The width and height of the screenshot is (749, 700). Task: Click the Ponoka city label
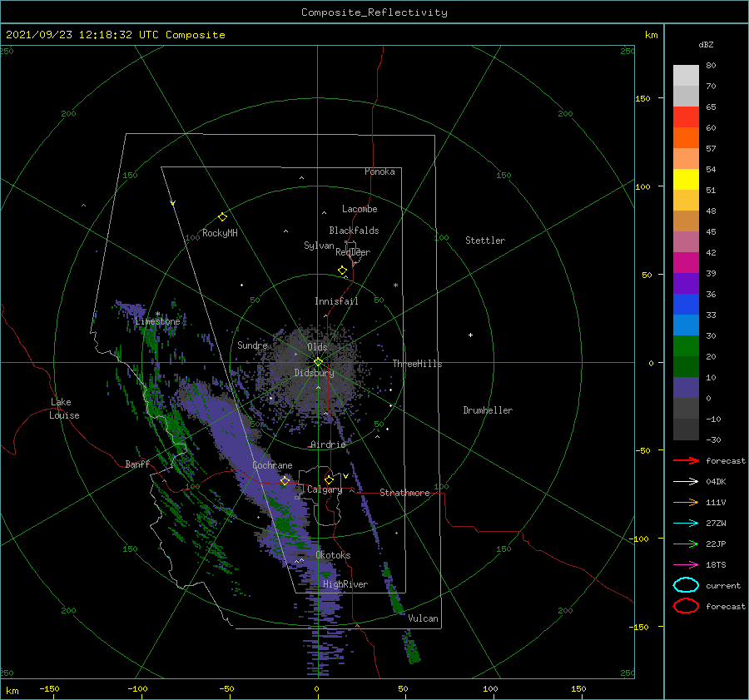379,171
